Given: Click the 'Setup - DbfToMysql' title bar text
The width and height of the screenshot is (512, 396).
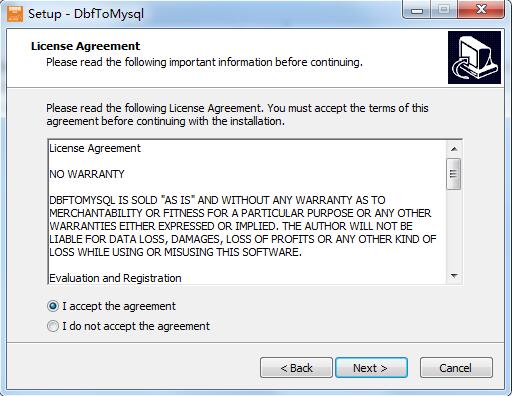Looking at the screenshot, I should [86, 14].
